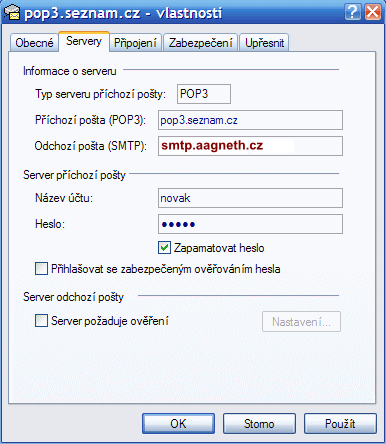Click the Odchozí pošta (SMTP) field
The height and width of the screenshot is (444, 386).
coord(250,146)
